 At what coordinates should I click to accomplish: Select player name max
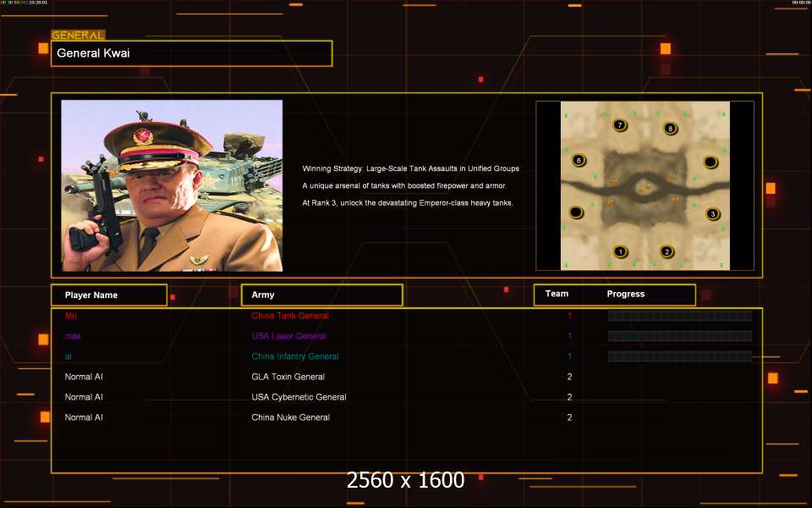tap(73, 336)
